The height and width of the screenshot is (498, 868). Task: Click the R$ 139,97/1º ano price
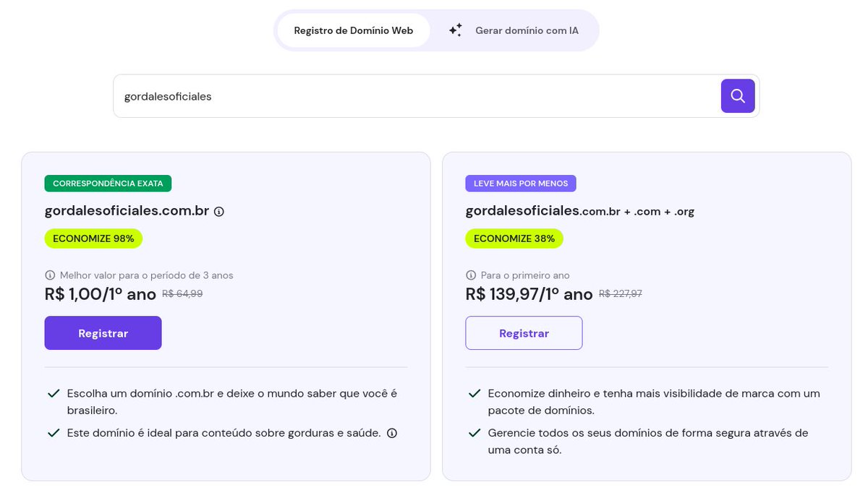(529, 294)
